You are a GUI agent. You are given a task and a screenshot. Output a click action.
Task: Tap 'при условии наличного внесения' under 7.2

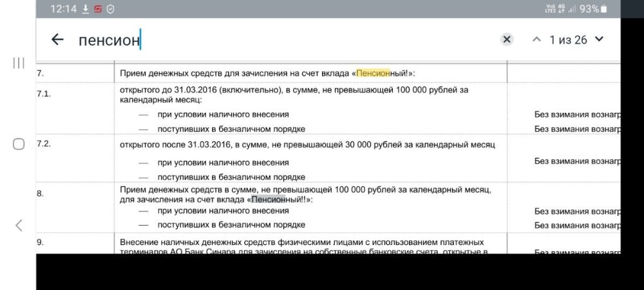223,162
